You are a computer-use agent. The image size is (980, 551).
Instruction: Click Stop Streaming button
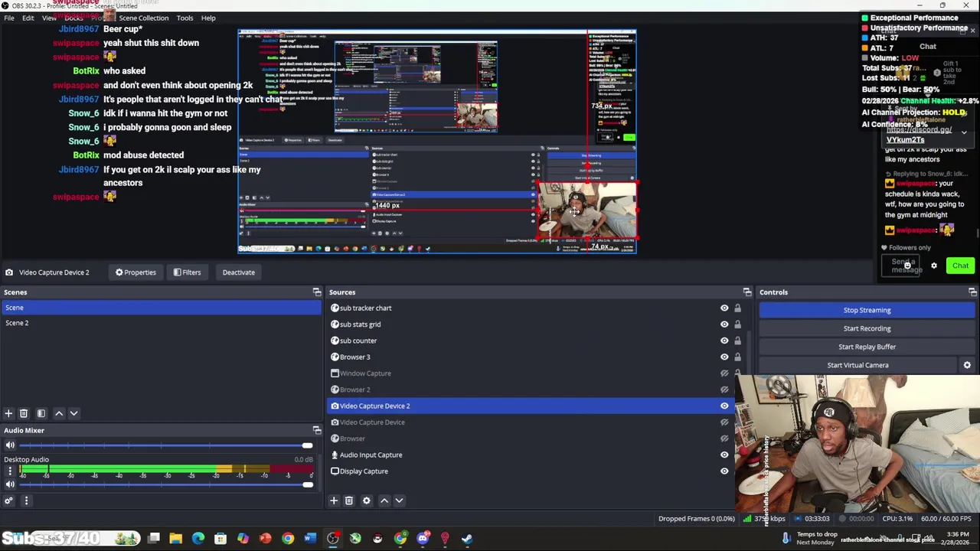(x=867, y=310)
